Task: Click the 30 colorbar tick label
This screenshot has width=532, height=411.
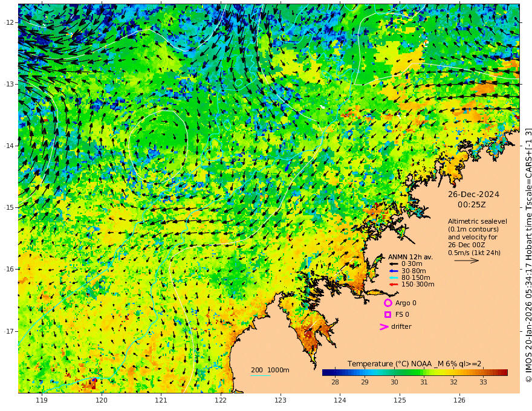Action: coord(394,382)
